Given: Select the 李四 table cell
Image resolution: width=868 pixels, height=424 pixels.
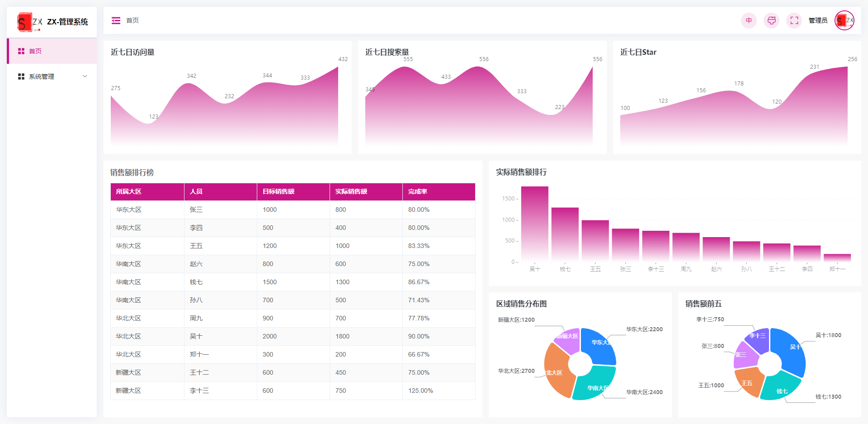Looking at the screenshot, I should click(221, 228).
